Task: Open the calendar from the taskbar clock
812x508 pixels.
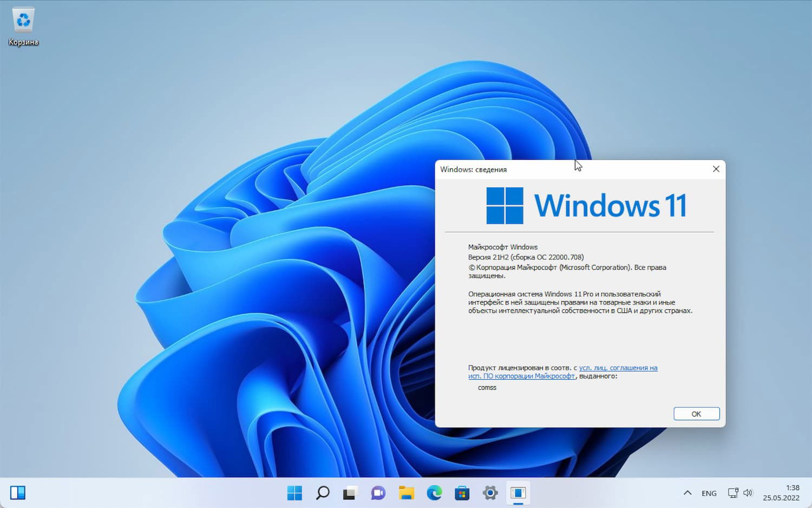Action: pyautogui.click(x=781, y=493)
